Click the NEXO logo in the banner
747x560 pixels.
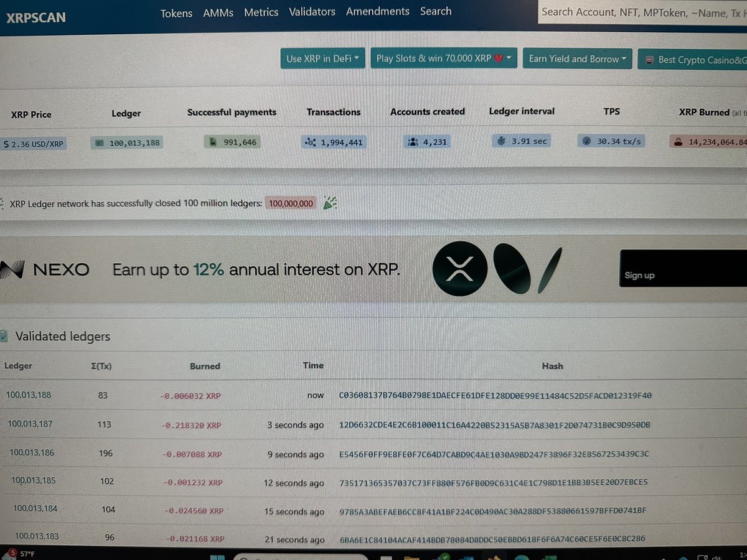(x=45, y=269)
